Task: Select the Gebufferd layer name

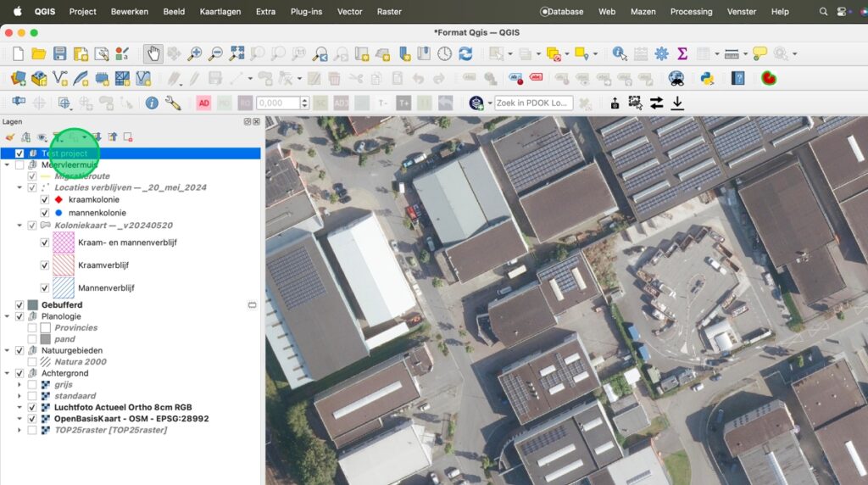Action: click(62, 304)
